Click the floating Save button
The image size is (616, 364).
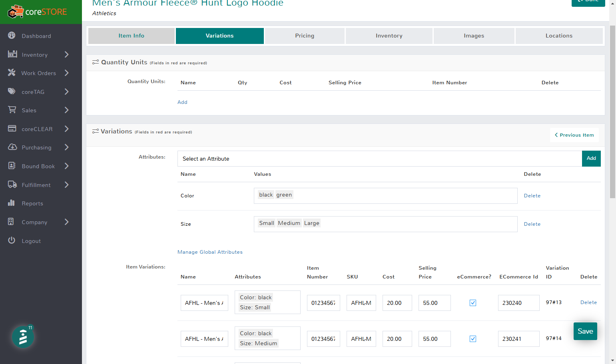point(585,331)
